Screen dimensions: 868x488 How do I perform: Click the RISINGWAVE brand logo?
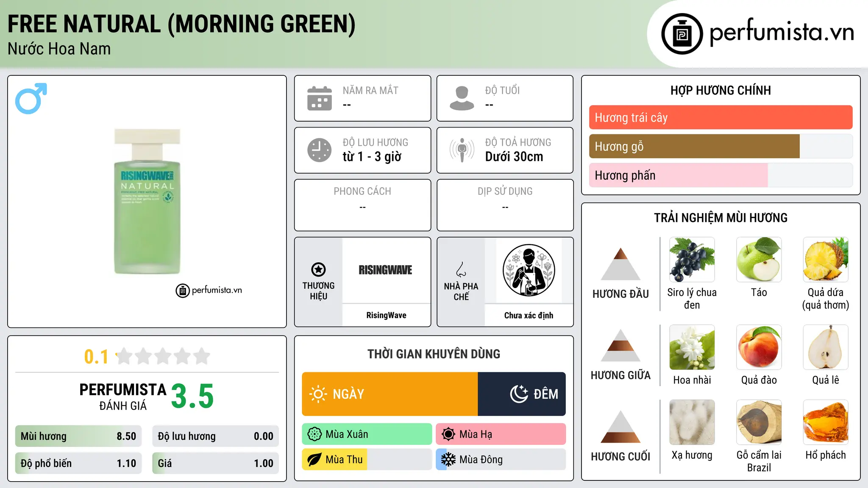click(x=386, y=270)
